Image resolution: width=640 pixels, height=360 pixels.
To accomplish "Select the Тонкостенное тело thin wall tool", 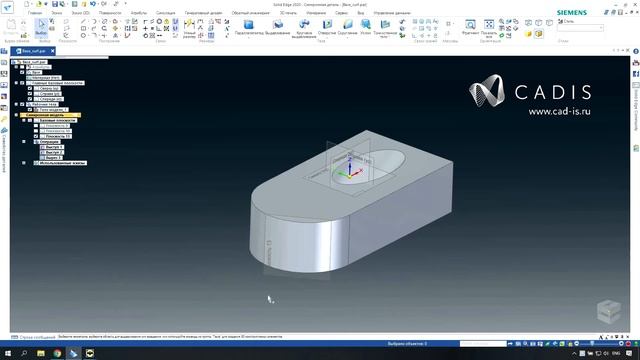I will pos(385,29).
